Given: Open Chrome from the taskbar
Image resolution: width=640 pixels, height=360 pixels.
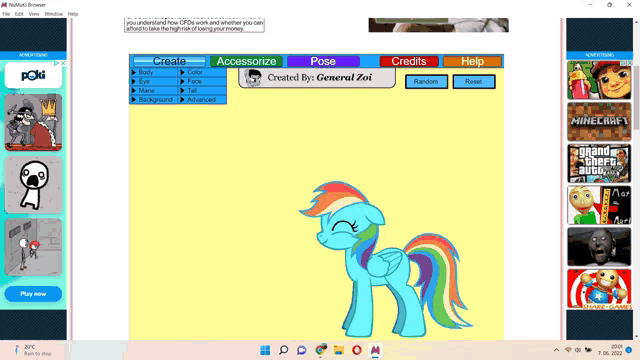Looking at the screenshot, I should click(321, 350).
